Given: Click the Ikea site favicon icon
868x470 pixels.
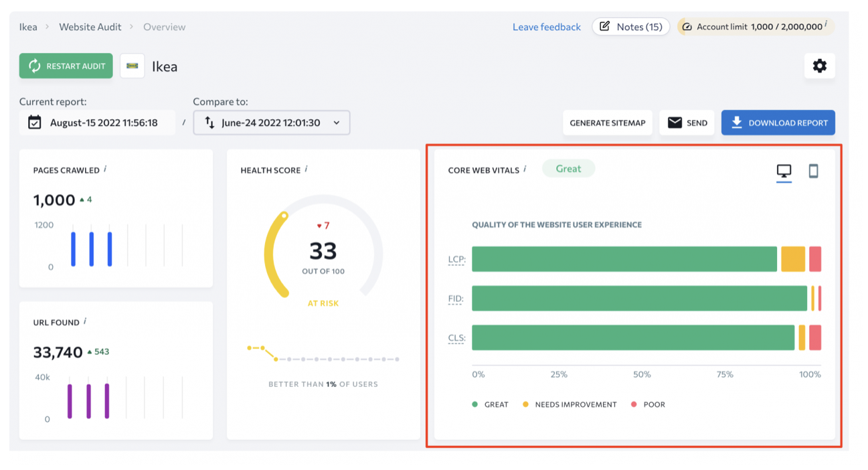Looking at the screenshot, I should point(133,66).
